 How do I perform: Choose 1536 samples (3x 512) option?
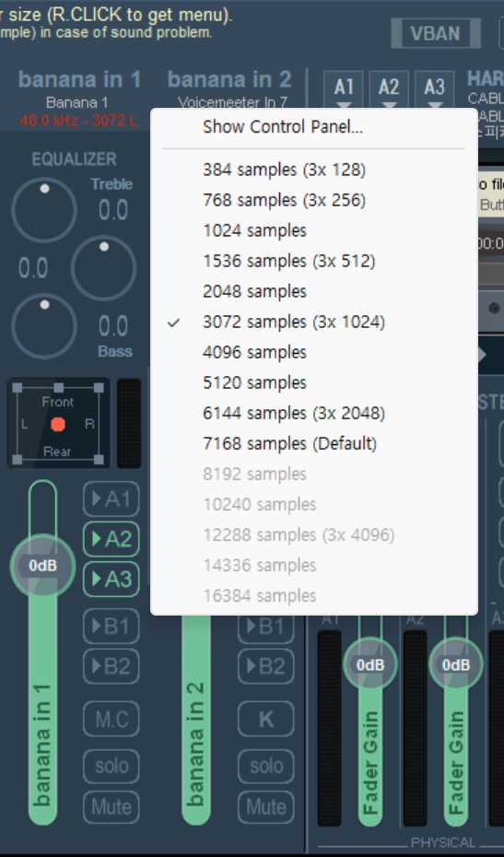coord(314,261)
